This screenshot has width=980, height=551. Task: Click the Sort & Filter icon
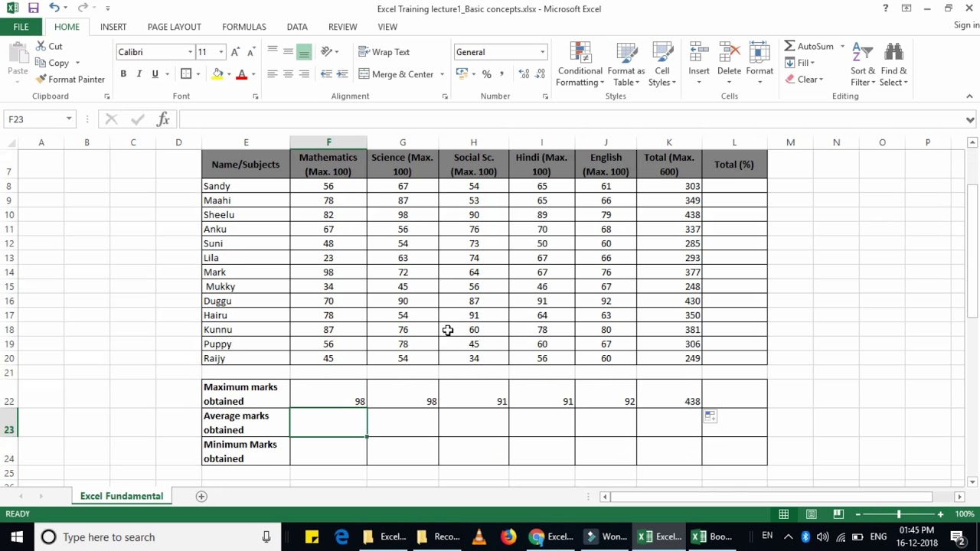tap(863, 52)
